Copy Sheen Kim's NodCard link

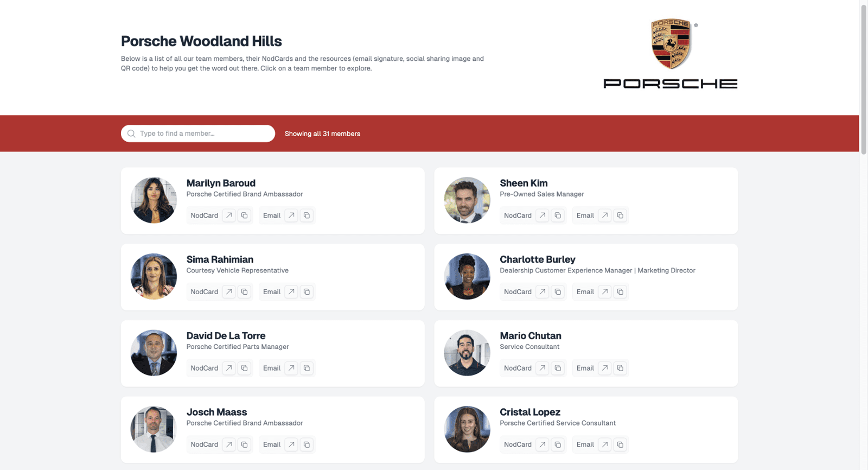[558, 215]
